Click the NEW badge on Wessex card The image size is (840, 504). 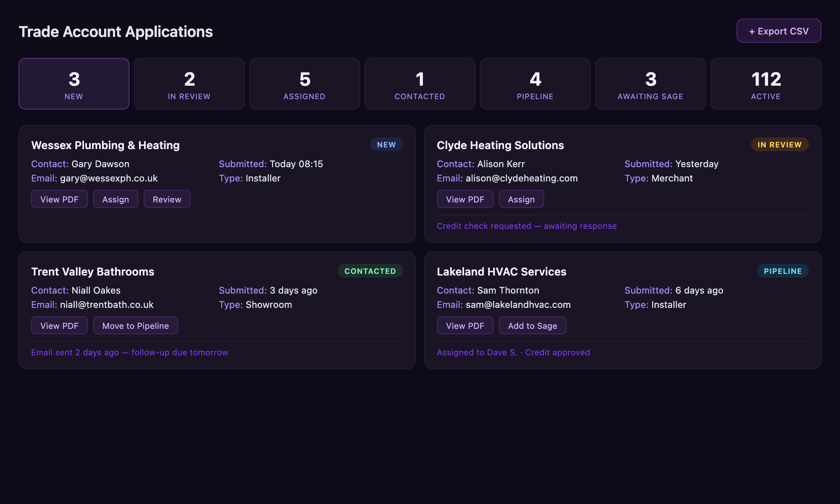pyautogui.click(x=386, y=144)
